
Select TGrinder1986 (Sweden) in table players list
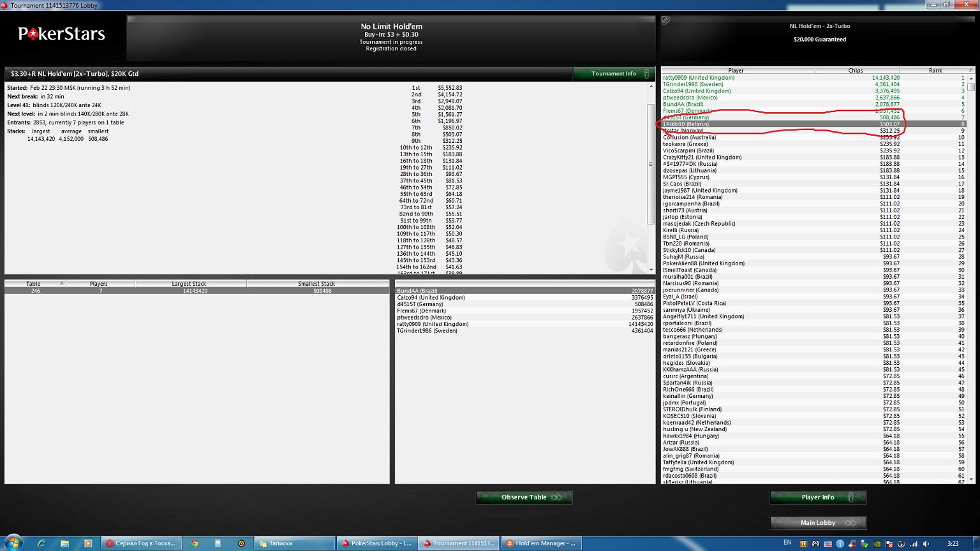[x=525, y=331]
